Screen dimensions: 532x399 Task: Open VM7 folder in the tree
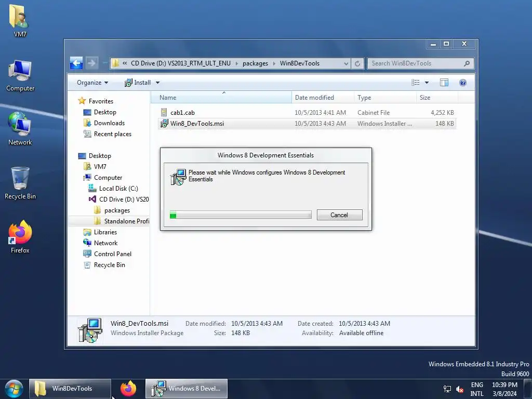pyautogui.click(x=100, y=167)
